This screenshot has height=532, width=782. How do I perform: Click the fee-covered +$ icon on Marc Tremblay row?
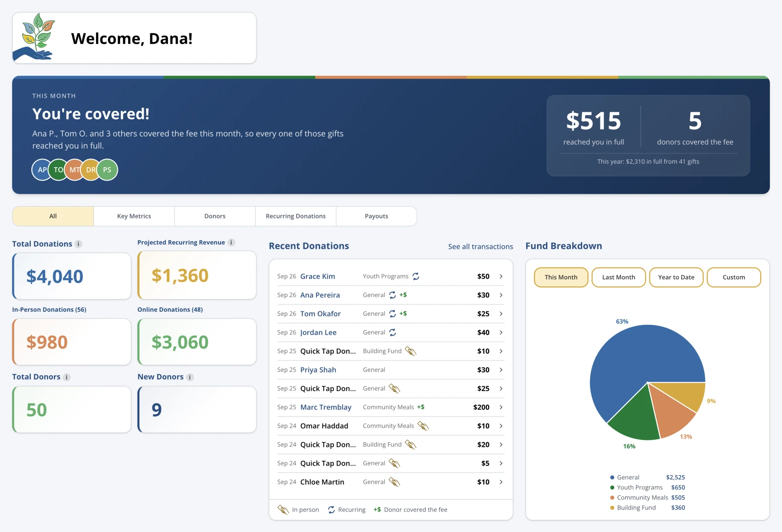421,407
